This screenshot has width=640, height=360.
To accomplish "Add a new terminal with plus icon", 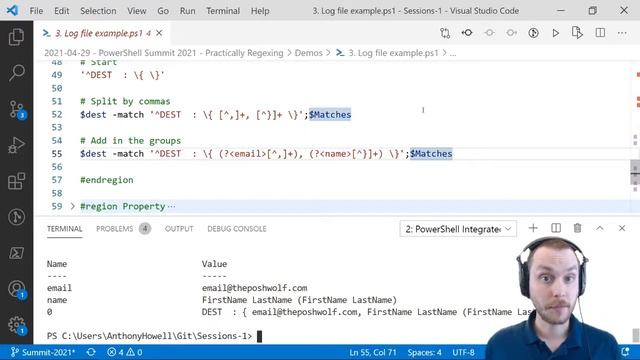I will tap(533, 228).
